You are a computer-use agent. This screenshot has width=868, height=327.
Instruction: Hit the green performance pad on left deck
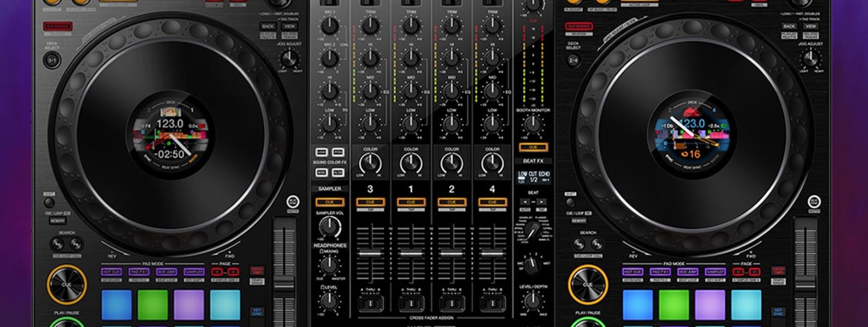click(153, 304)
